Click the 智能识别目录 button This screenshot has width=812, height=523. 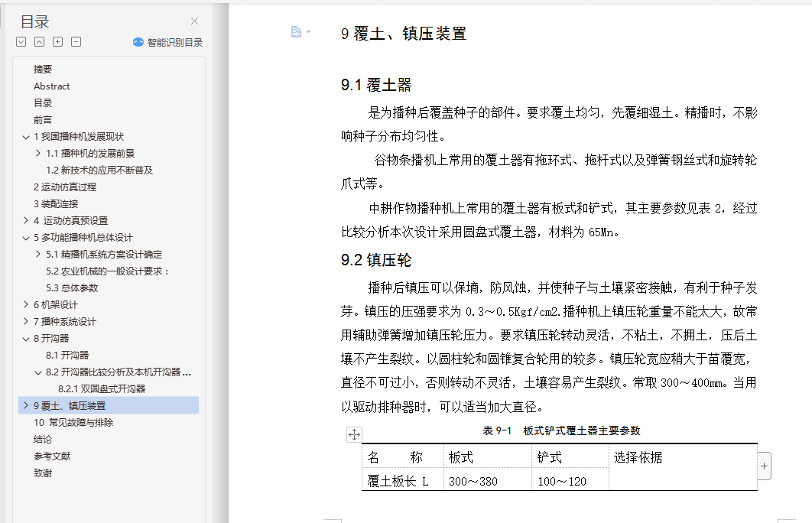pyautogui.click(x=167, y=43)
